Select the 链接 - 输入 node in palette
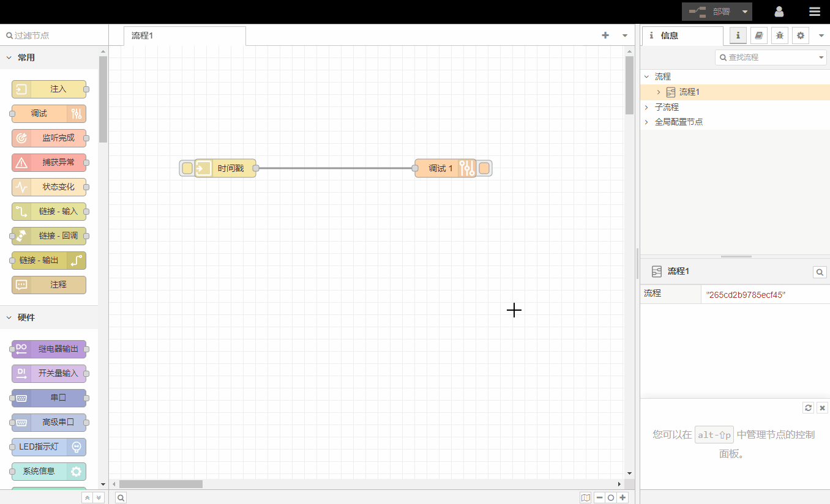Viewport: 830px width, 504px height. (49, 212)
